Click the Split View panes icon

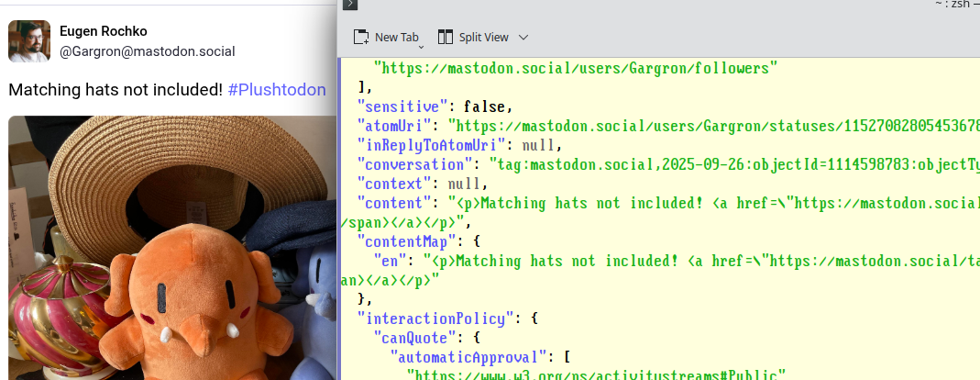click(446, 37)
